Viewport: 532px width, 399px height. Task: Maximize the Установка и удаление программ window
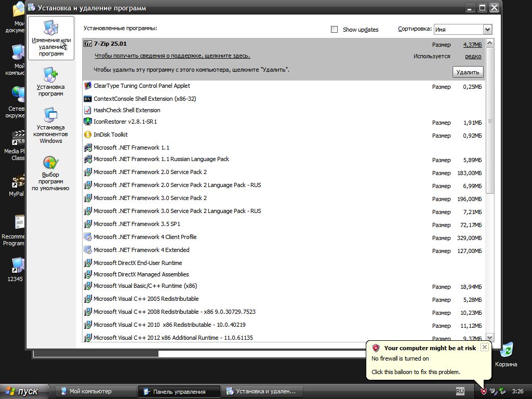pyautogui.click(x=482, y=7)
